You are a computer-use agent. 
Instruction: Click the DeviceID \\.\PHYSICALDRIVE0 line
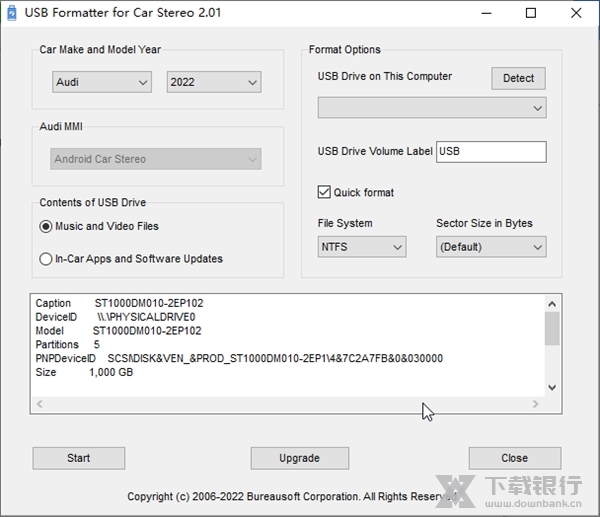(115, 317)
